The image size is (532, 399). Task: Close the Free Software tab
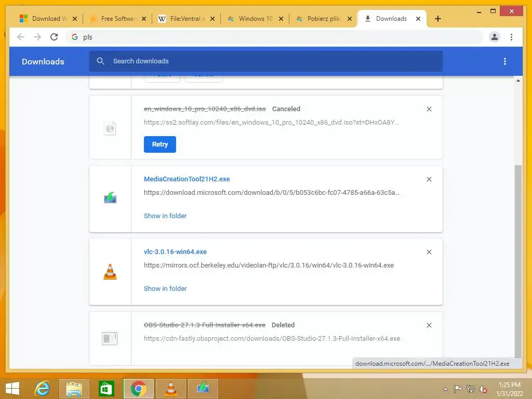pos(143,19)
